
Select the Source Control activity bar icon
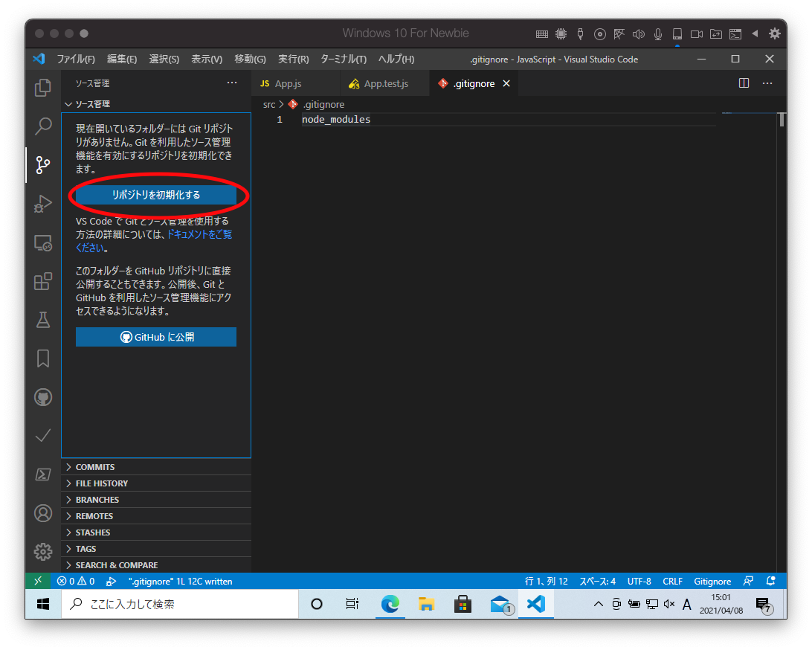click(x=43, y=165)
